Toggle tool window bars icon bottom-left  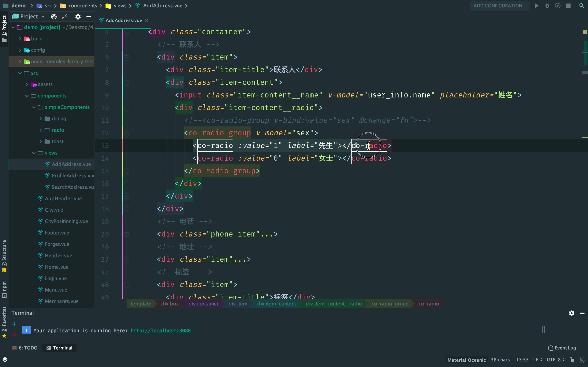5,359
